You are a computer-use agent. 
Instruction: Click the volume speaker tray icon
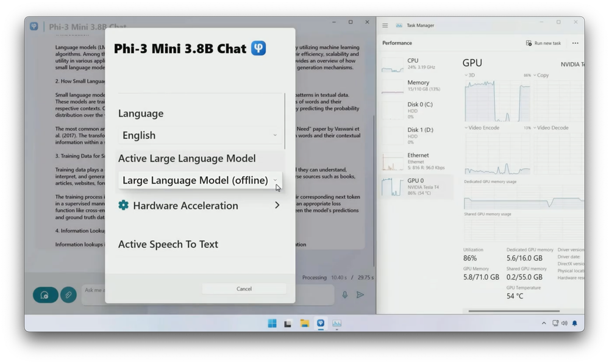(x=564, y=323)
